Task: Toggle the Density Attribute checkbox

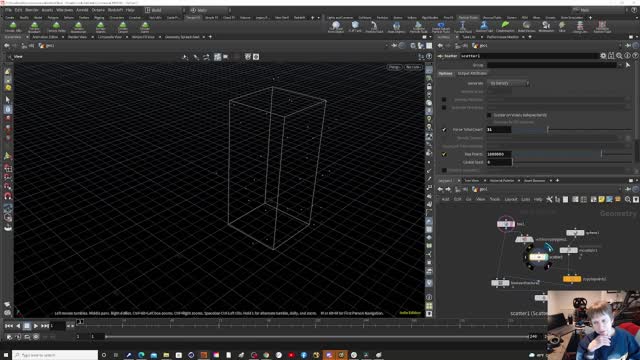Action: (444, 99)
